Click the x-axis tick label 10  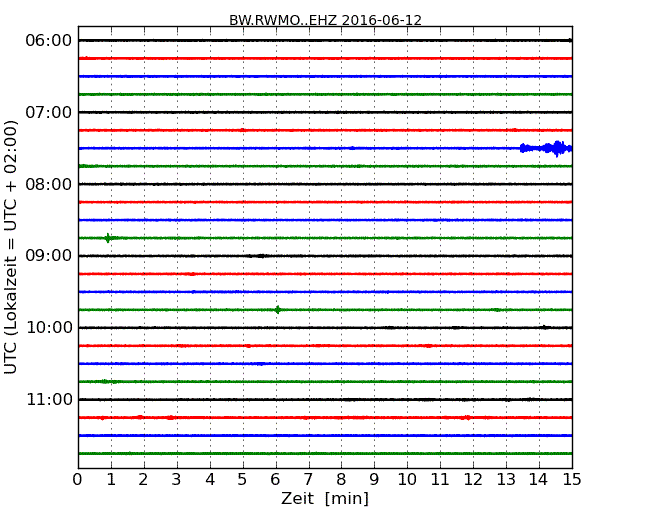pos(407,480)
